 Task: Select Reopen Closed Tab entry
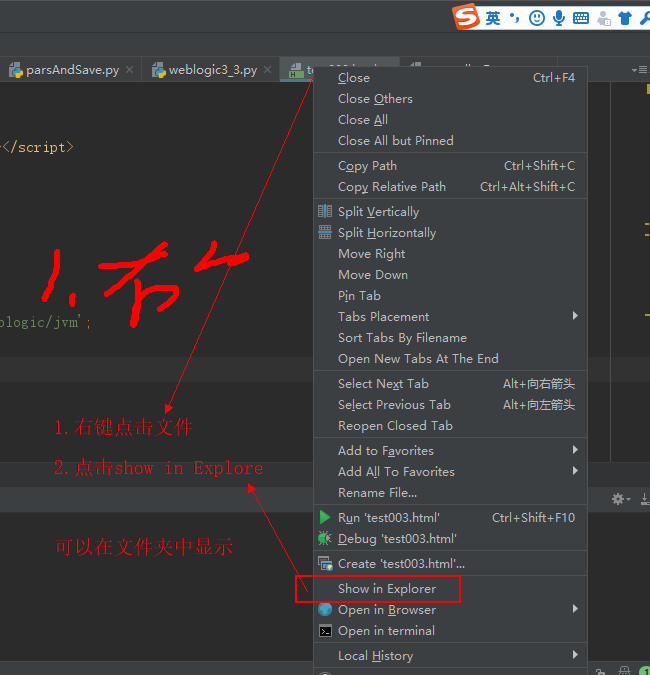pyautogui.click(x=451, y=426)
